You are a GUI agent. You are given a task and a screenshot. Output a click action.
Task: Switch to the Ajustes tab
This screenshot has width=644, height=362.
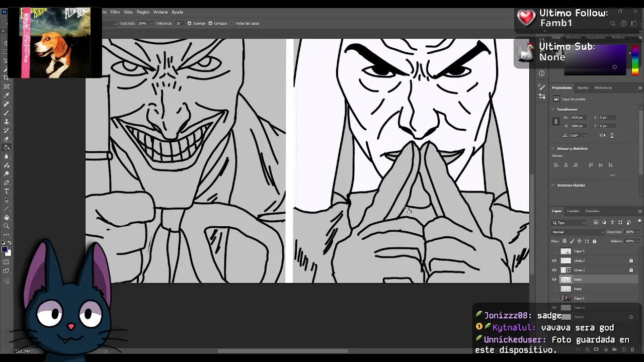583,87
